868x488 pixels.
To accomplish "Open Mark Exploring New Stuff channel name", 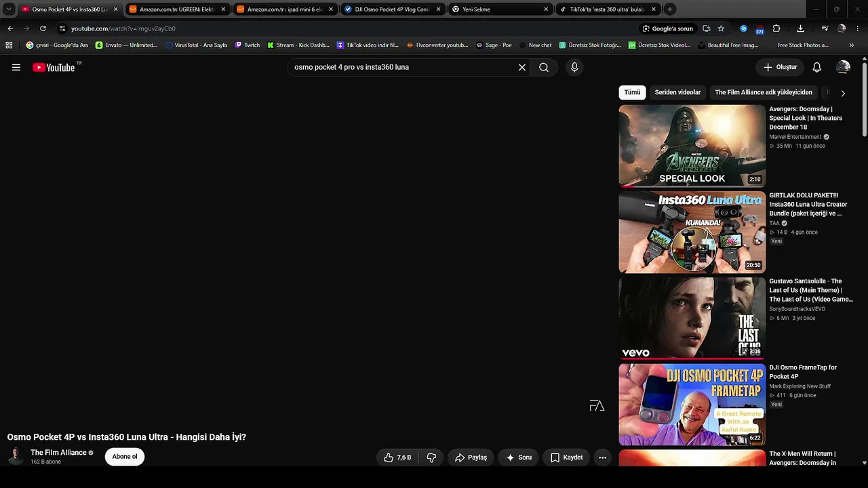I will (800, 386).
